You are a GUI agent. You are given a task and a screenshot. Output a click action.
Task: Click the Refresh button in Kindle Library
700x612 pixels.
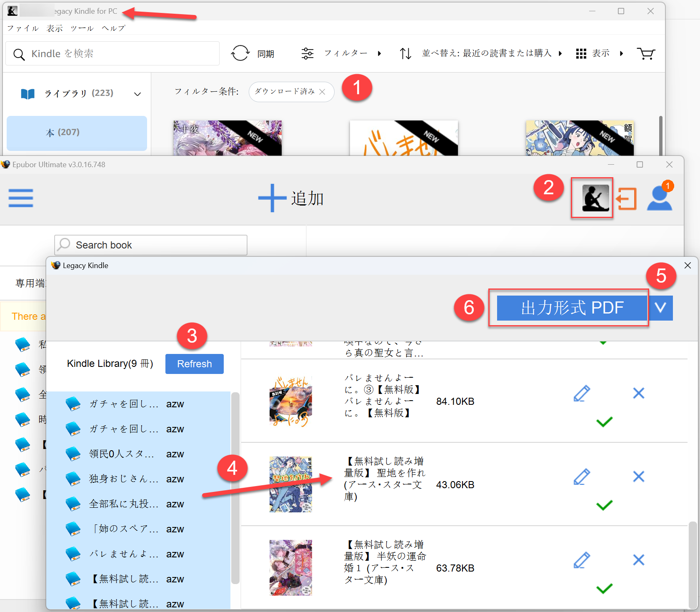pos(195,364)
